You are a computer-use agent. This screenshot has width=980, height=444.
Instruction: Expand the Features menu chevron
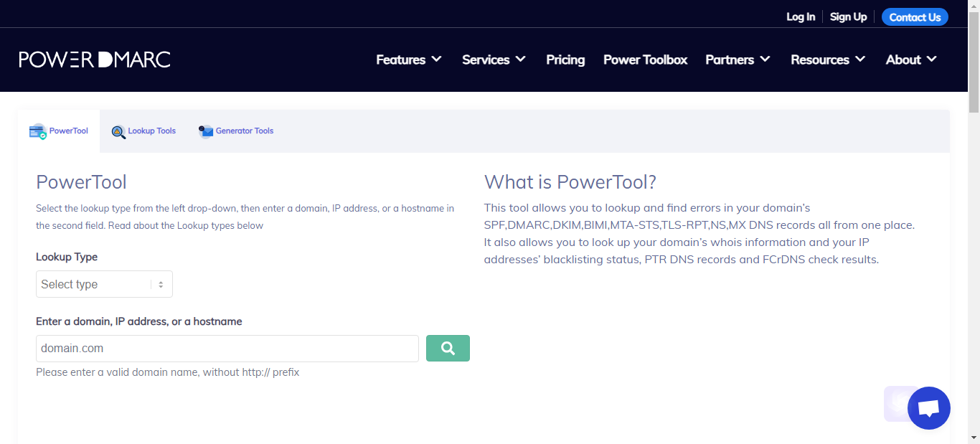pos(436,60)
